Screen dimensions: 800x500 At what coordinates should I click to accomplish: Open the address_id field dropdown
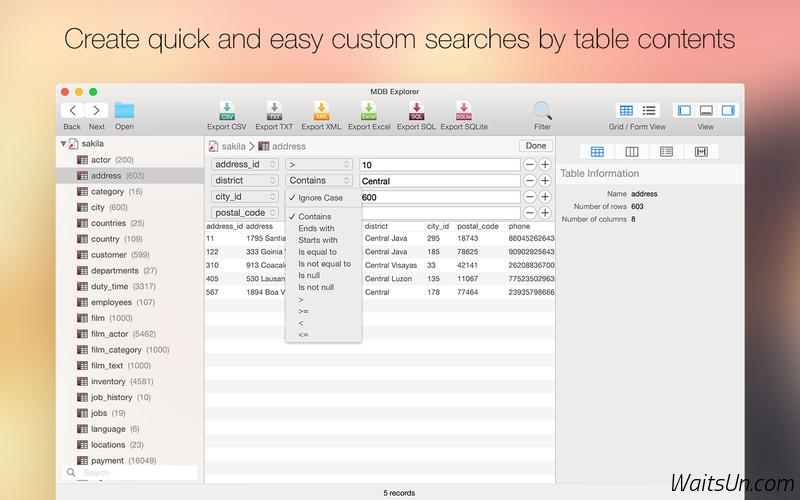click(x=245, y=164)
